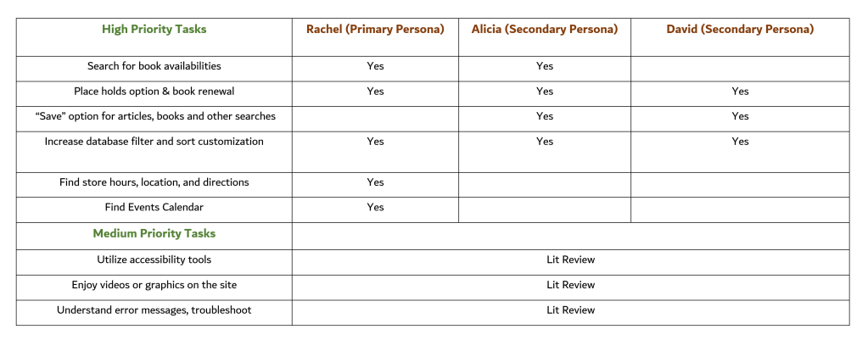Select the "Rachel (Primary Persona)" column header
Screen dimensions: 868x346
coord(375,29)
